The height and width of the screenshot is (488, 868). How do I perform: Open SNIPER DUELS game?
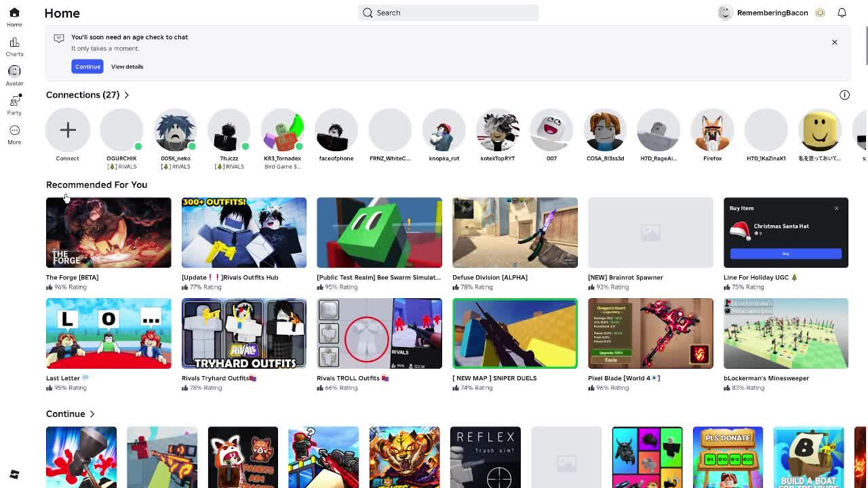(x=515, y=333)
